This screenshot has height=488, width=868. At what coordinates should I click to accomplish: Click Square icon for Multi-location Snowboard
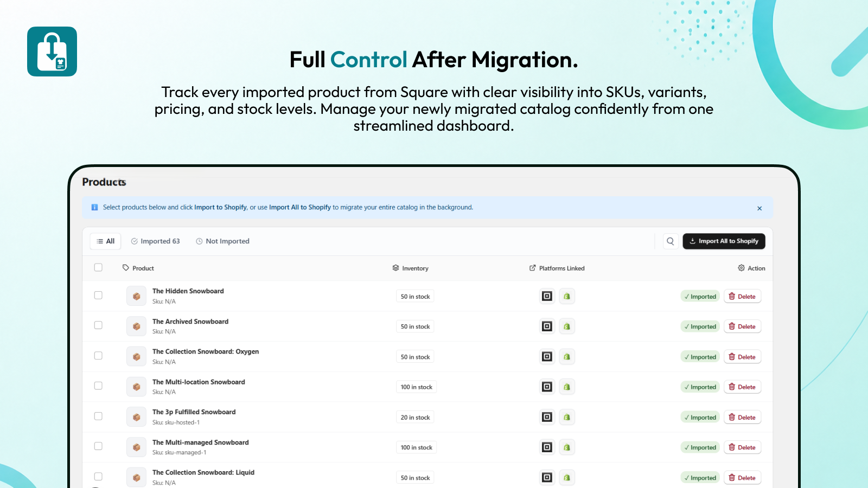point(547,387)
